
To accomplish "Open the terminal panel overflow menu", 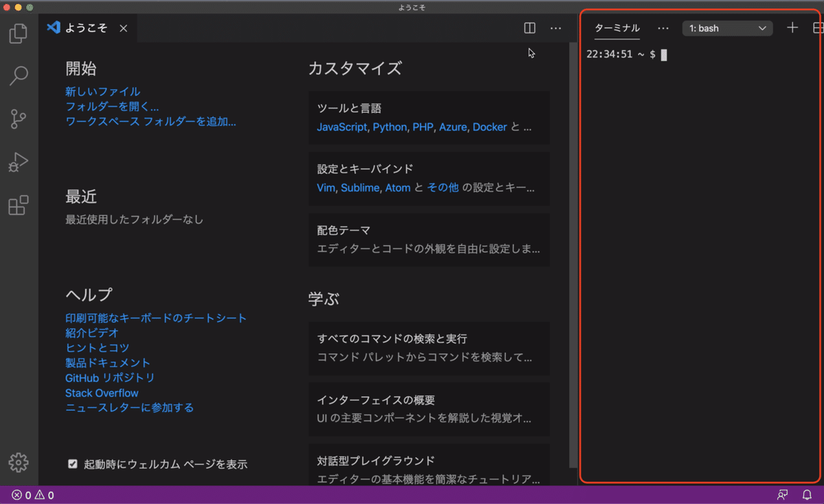I will (663, 28).
